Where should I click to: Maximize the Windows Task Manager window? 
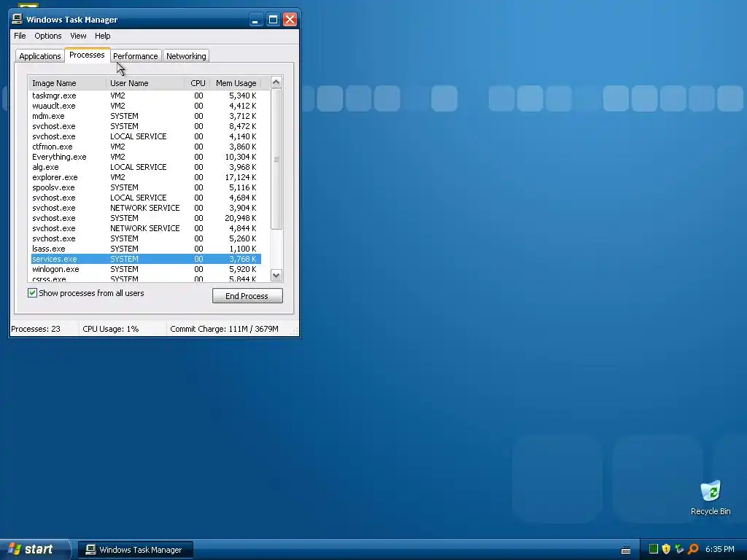[273, 20]
